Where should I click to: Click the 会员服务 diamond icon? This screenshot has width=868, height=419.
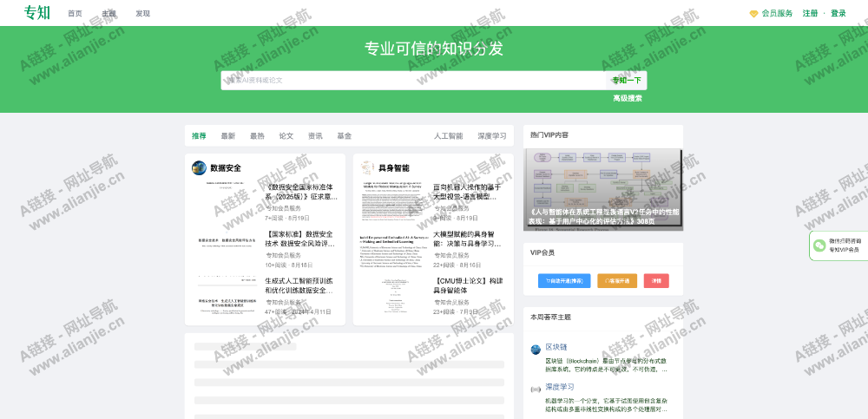[x=753, y=14]
